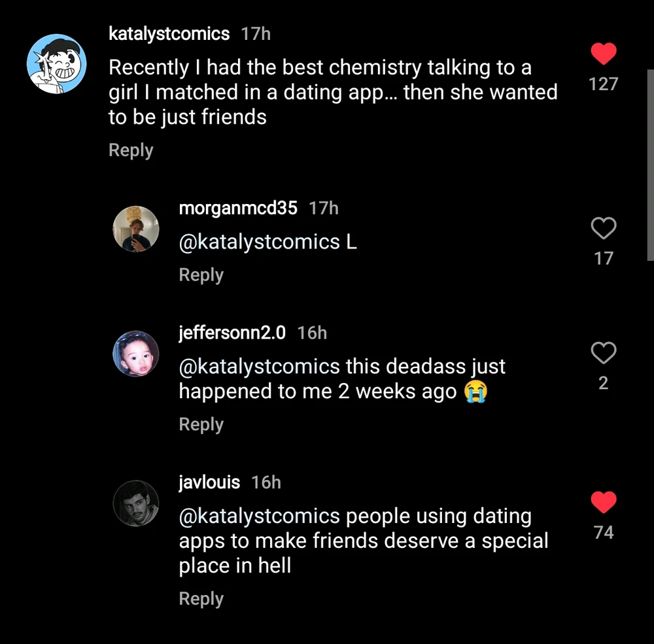
Task: Open javlouis' profile picture
Action: (x=136, y=503)
